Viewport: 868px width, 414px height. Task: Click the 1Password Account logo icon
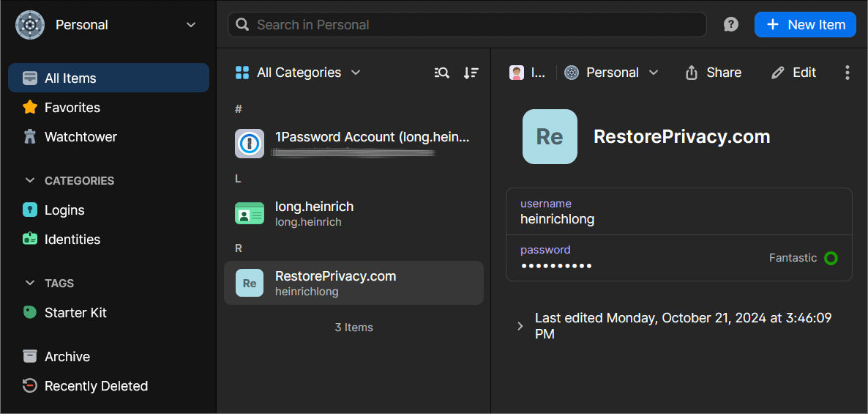(x=249, y=144)
